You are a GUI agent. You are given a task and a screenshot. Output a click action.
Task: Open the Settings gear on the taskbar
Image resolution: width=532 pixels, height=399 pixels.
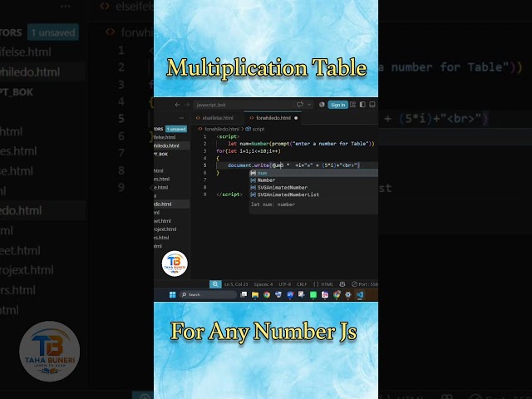pyautogui.click(x=348, y=294)
